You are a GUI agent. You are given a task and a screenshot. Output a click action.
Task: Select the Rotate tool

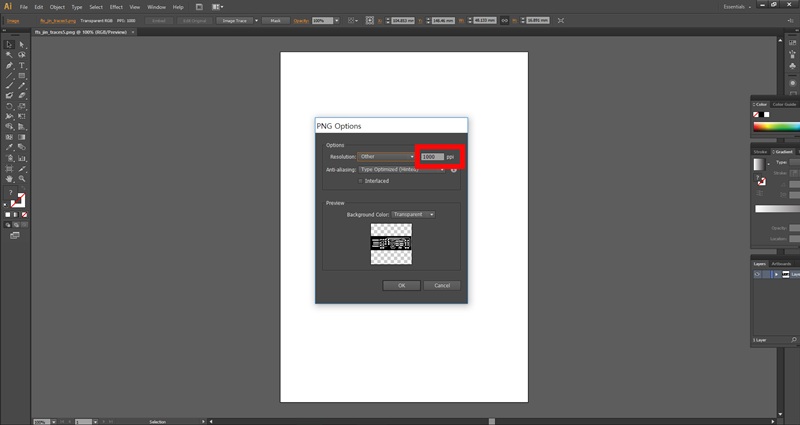pyautogui.click(x=9, y=107)
